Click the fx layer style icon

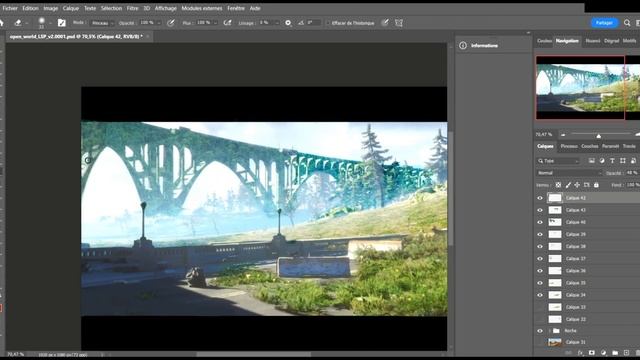580,353
